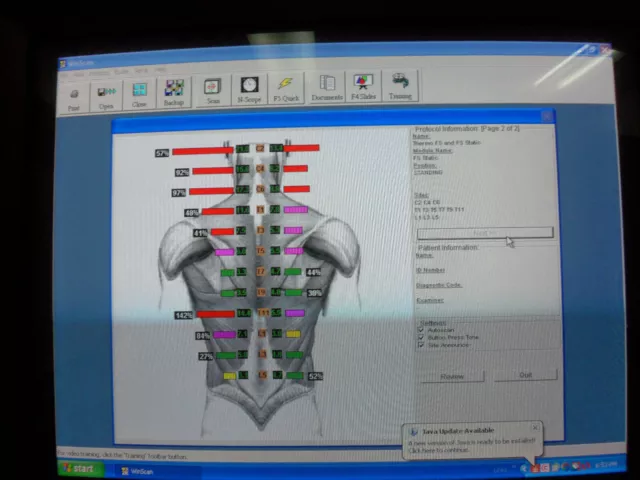Click the T7 vertebra label
The height and width of the screenshot is (480, 640).
tap(261, 271)
